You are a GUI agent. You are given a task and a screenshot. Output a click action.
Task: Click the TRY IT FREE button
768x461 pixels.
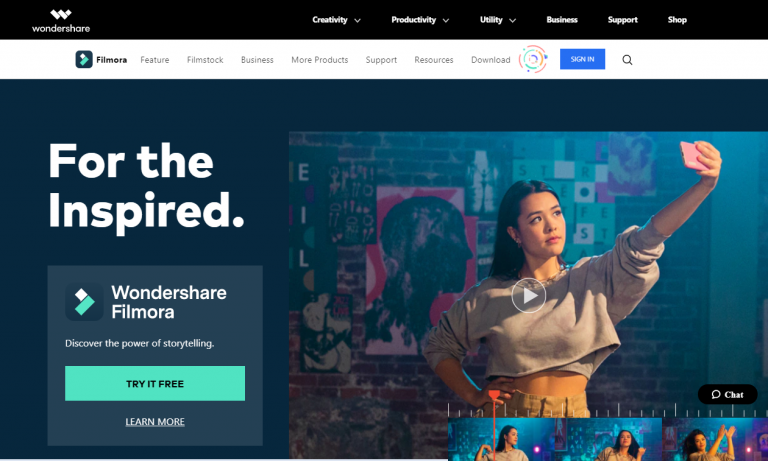155,384
